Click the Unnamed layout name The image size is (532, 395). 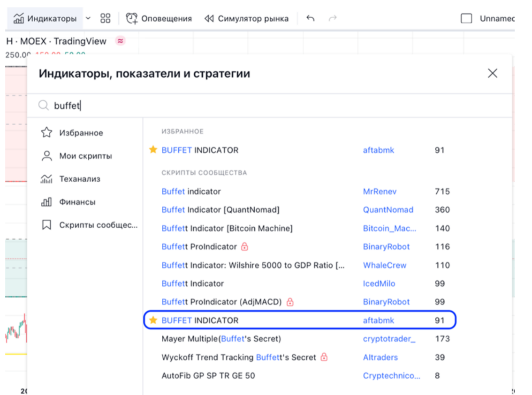point(497,18)
